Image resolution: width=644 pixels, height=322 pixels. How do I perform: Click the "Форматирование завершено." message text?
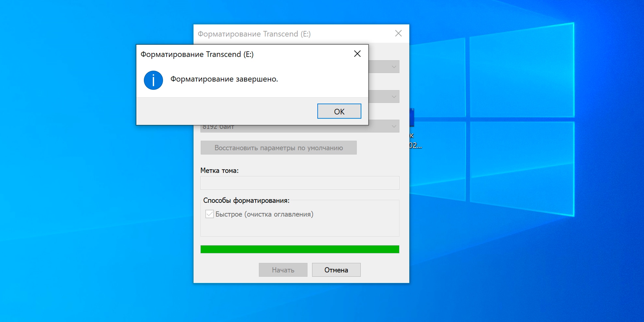point(224,79)
